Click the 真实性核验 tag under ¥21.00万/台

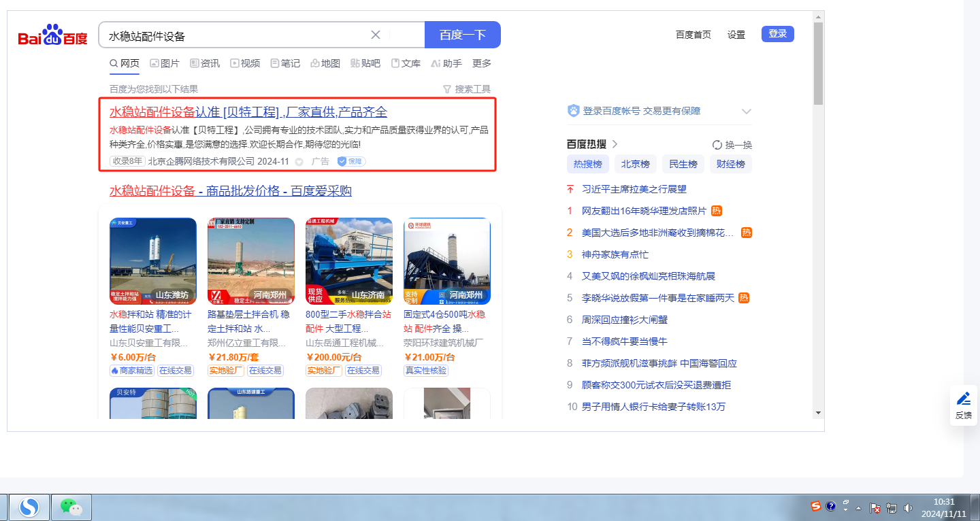(x=426, y=371)
